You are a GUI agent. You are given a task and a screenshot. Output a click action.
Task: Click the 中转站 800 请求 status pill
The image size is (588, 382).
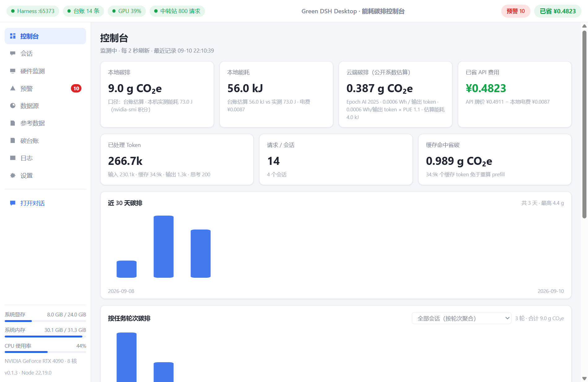(177, 11)
